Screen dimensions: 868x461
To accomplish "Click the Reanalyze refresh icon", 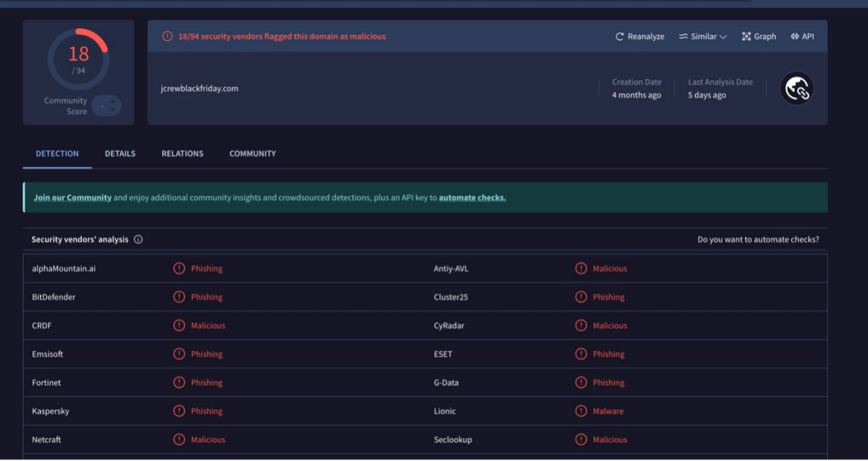I will (x=619, y=37).
